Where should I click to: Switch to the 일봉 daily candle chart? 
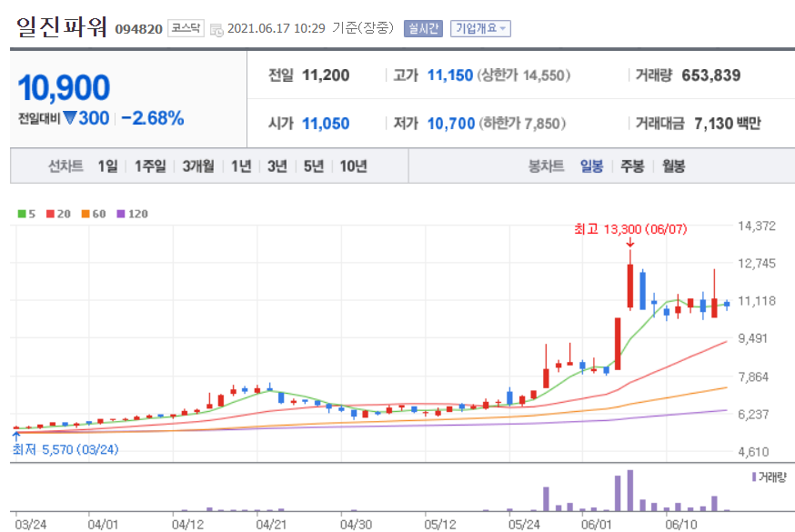pyautogui.click(x=591, y=166)
